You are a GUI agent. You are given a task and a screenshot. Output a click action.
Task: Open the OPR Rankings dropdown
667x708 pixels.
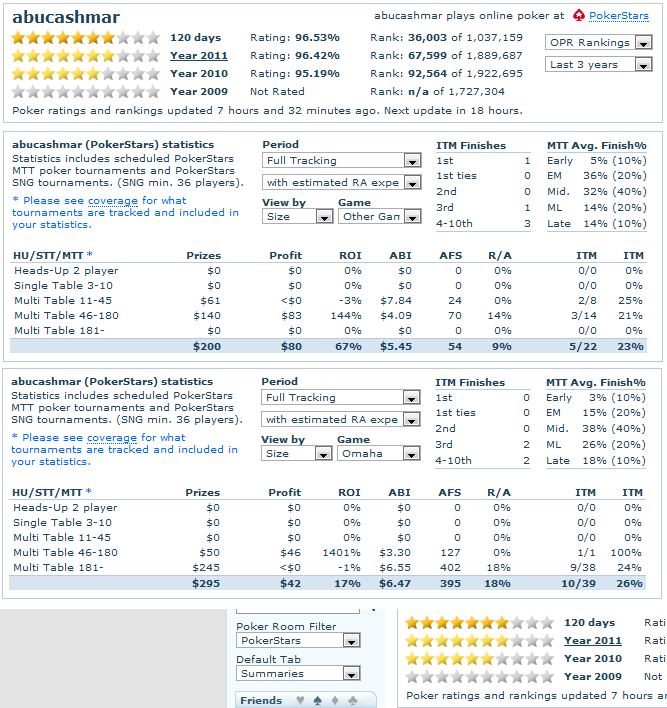(598, 42)
